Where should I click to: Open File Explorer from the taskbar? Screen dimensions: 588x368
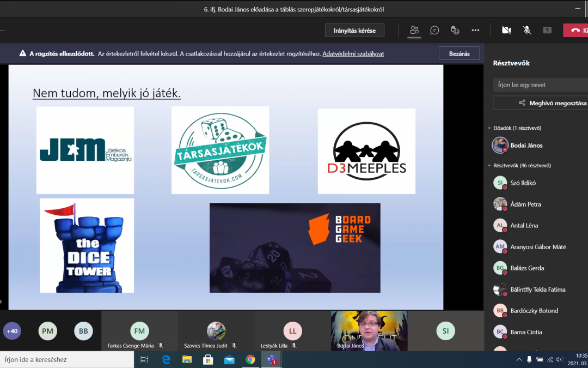coord(187,360)
